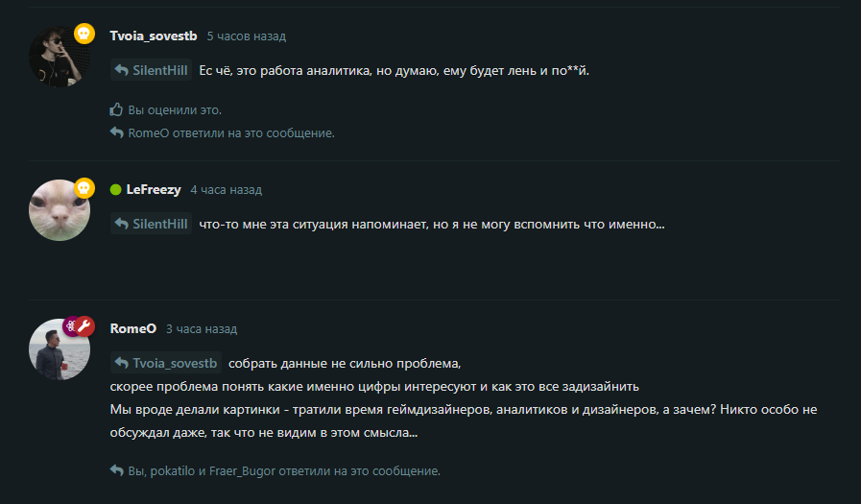This screenshot has width=861, height=504.
Task: Click the '3 часа назад' timestamp
Action: click(x=202, y=329)
